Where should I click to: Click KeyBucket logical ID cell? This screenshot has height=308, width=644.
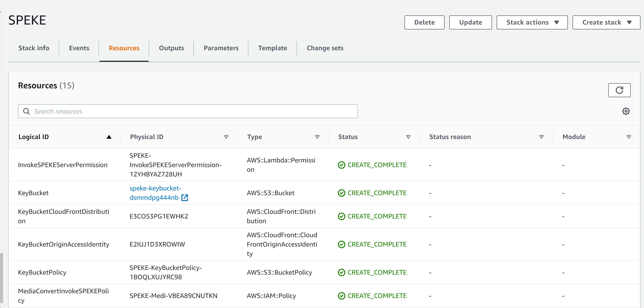(x=33, y=193)
